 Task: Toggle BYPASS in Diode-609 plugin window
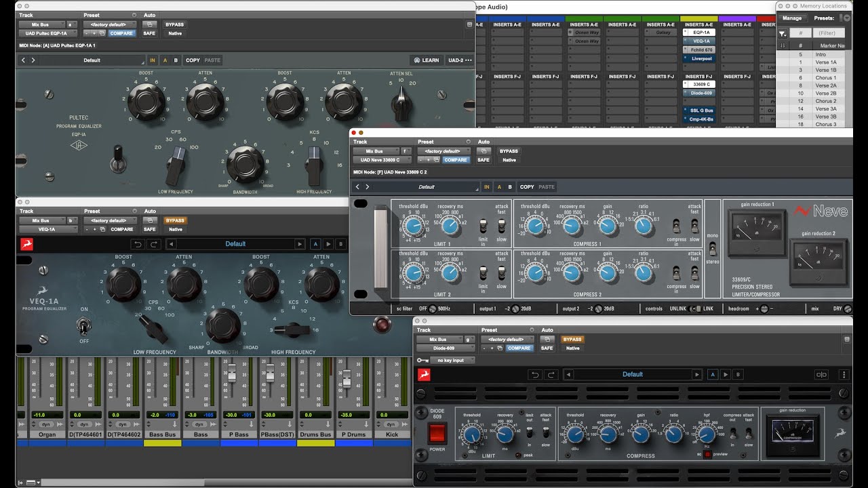[573, 340]
